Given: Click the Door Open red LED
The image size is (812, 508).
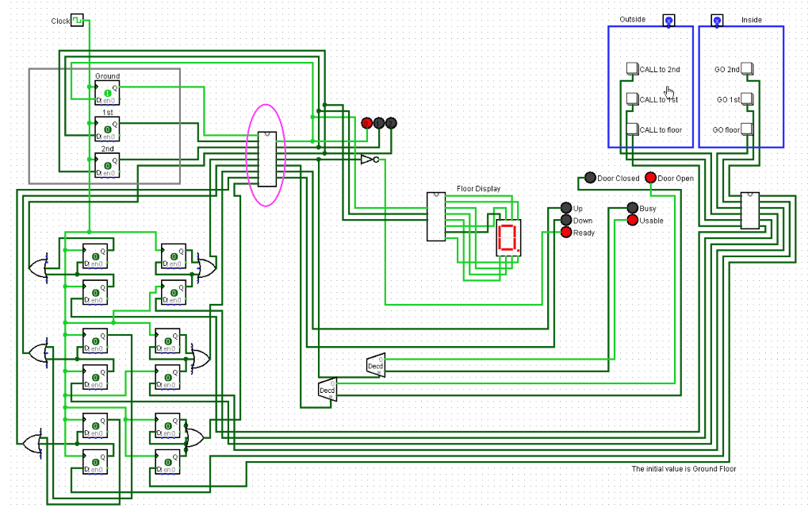Looking at the screenshot, I should pyautogui.click(x=650, y=178).
